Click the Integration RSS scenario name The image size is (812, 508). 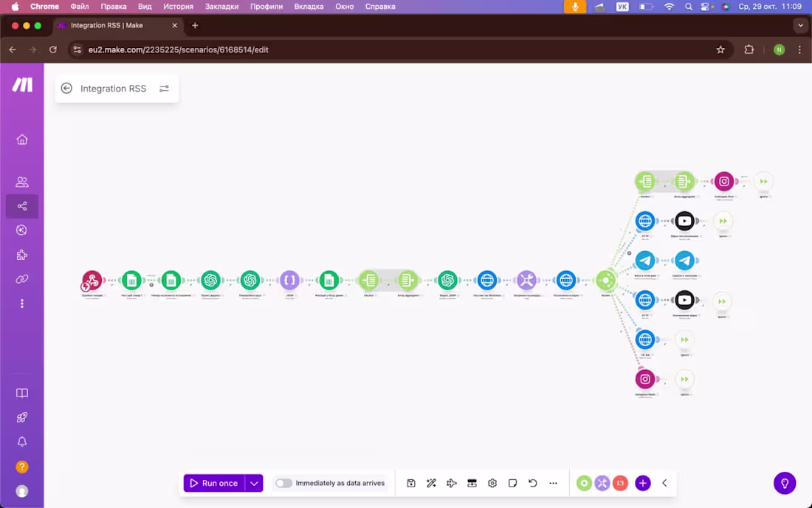tap(114, 89)
